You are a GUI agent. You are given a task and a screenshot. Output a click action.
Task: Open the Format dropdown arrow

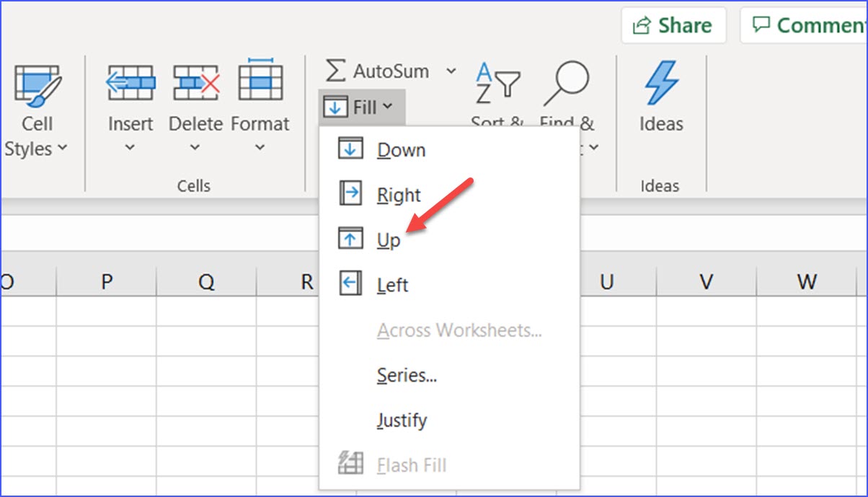[x=260, y=148]
